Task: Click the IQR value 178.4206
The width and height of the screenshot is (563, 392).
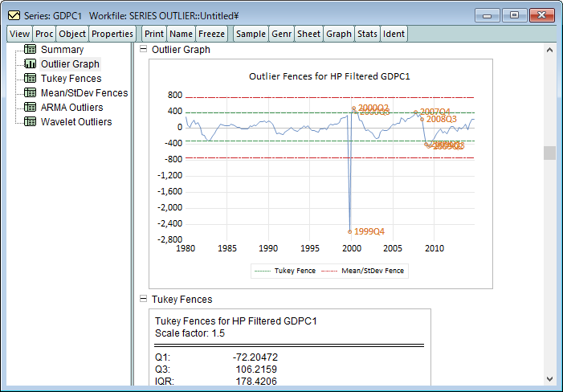Action: point(256,381)
